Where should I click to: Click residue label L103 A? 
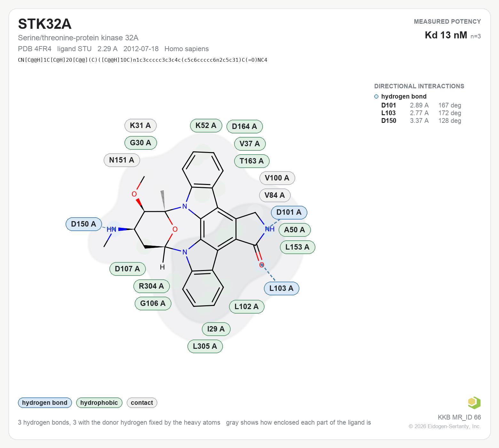click(x=281, y=288)
